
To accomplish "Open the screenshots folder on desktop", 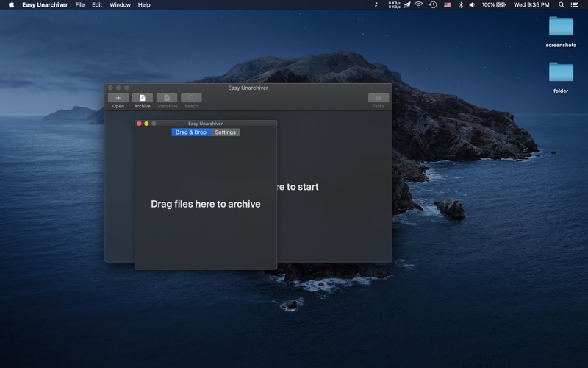I will 561,26.
